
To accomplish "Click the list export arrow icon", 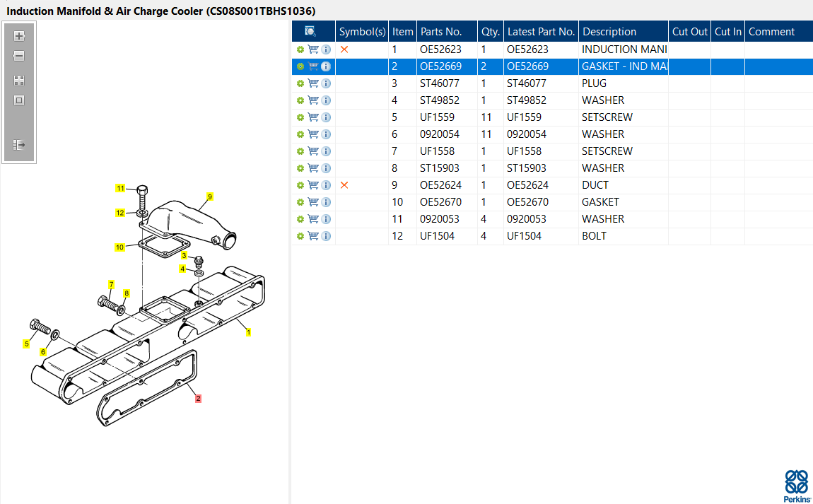I will (x=19, y=145).
